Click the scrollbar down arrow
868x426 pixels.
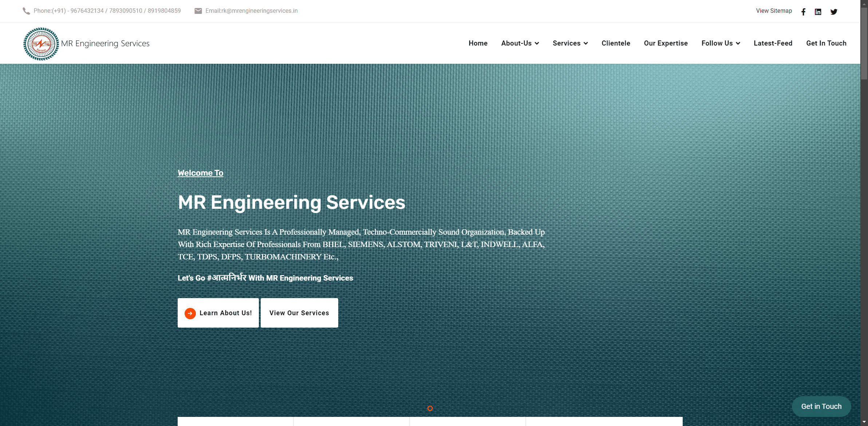point(864,422)
